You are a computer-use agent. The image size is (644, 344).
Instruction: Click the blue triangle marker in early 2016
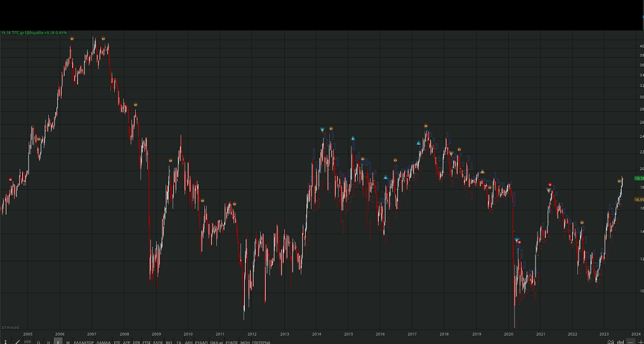(x=386, y=178)
